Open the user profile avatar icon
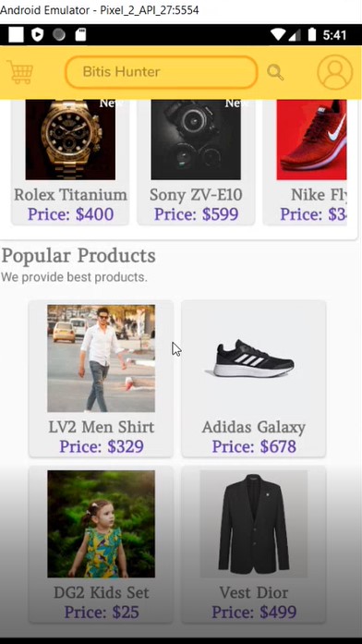362x644 pixels. [335, 72]
